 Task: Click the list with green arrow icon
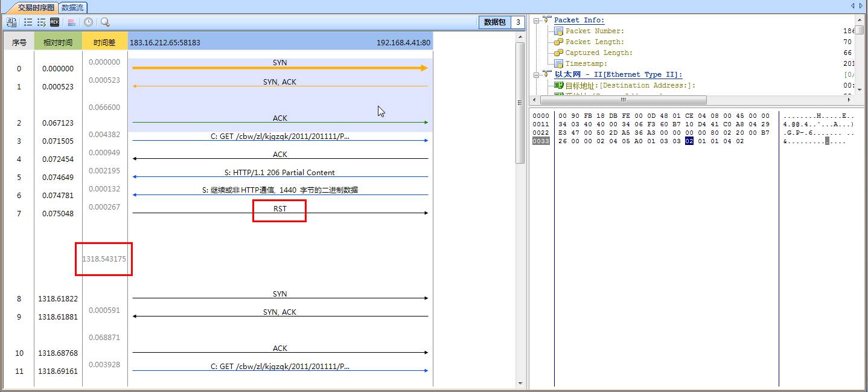(41, 22)
